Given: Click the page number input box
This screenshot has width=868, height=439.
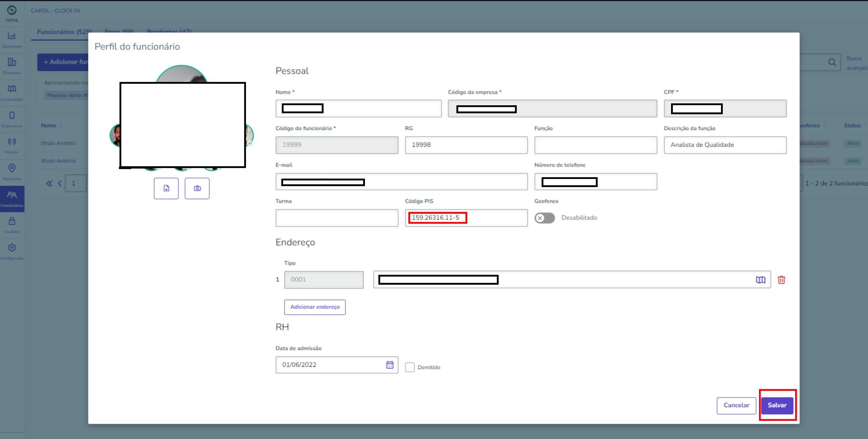Looking at the screenshot, I should pyautogui.click(x=76, y=183).
